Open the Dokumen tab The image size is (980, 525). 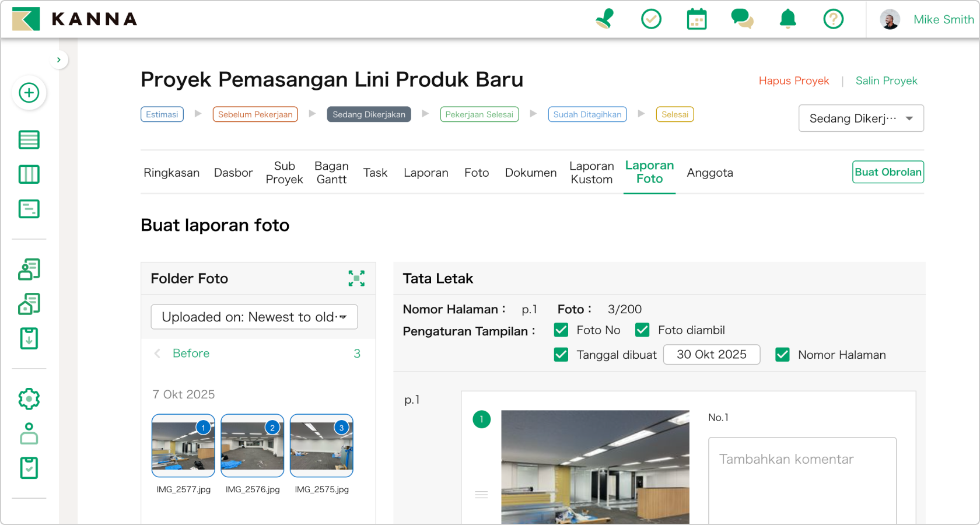(530, 172)
